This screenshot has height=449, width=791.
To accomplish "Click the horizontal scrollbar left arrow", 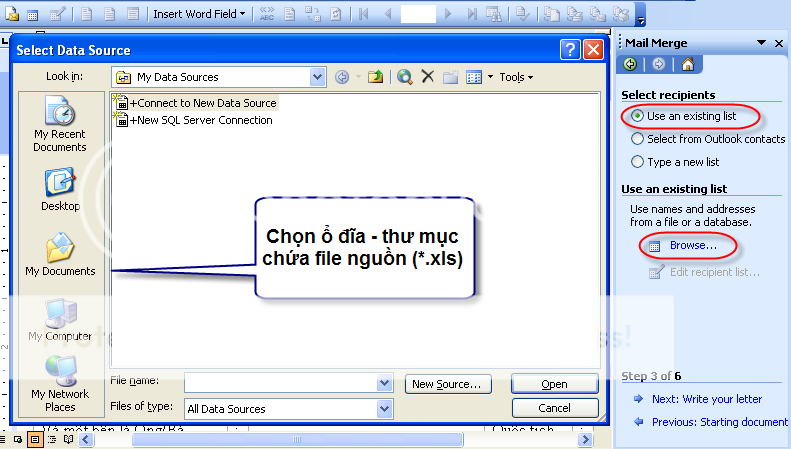I will coord(86,439).
